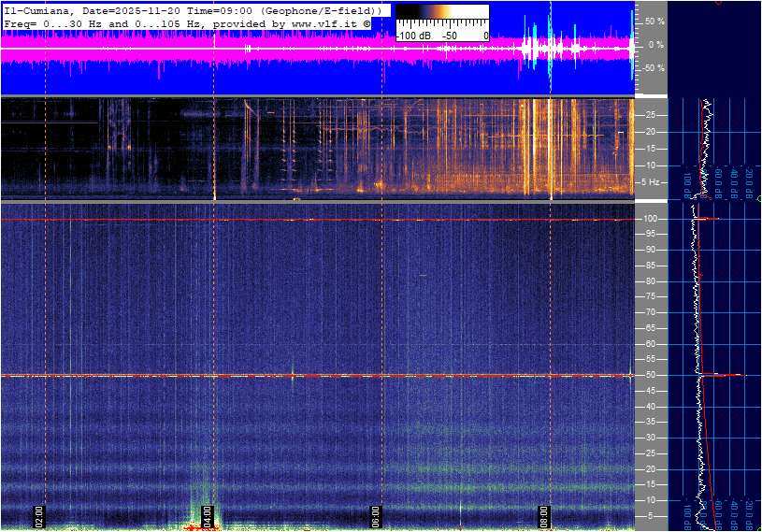The image size is (762, 532).
Task: Click the 08:00 time marker label
Action: coord(544,515)
